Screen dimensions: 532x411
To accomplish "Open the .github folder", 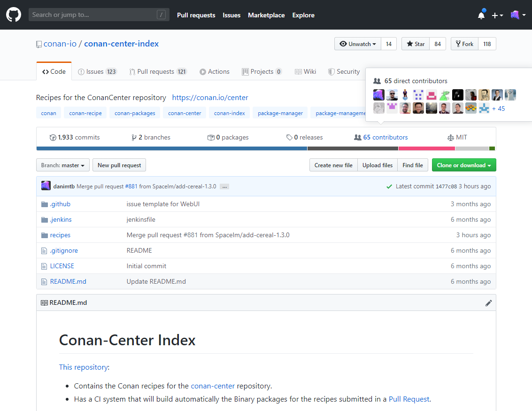I will [61, 204].
